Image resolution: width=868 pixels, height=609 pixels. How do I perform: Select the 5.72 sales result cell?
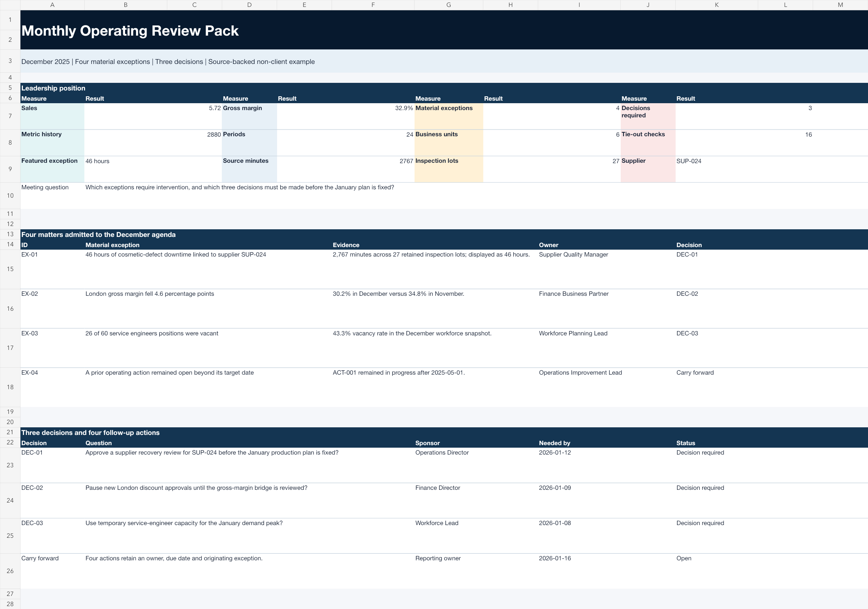coord(153,116)
